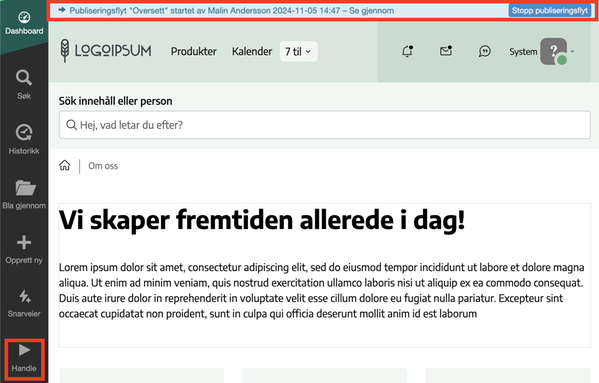Open the user menu arrow beside avatar
Viewport: 599px width, 383px height.
click(572, 51)
